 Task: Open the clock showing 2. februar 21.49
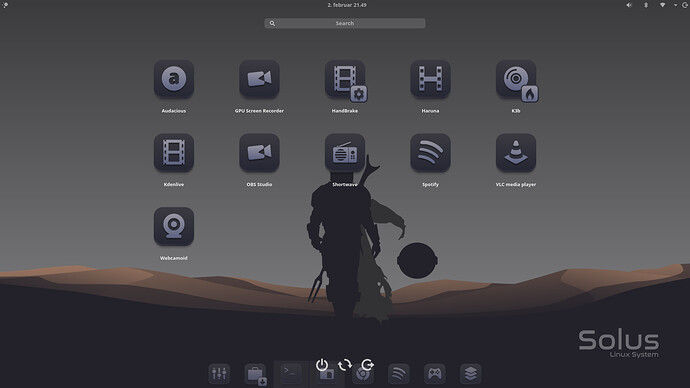(x=347, y=5)
